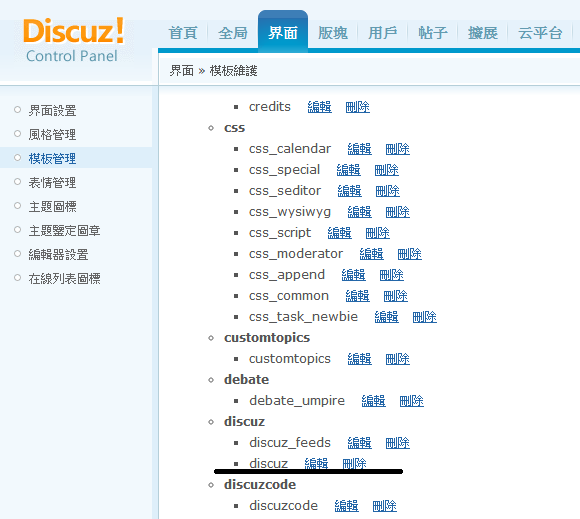Click the delete link for credits
The image size is (580, 519).
pos(358,107)
